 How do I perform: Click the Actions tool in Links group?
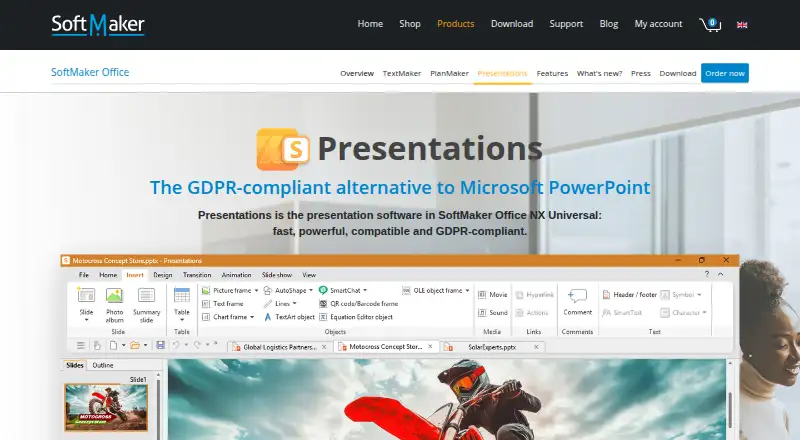coord(532,312)
